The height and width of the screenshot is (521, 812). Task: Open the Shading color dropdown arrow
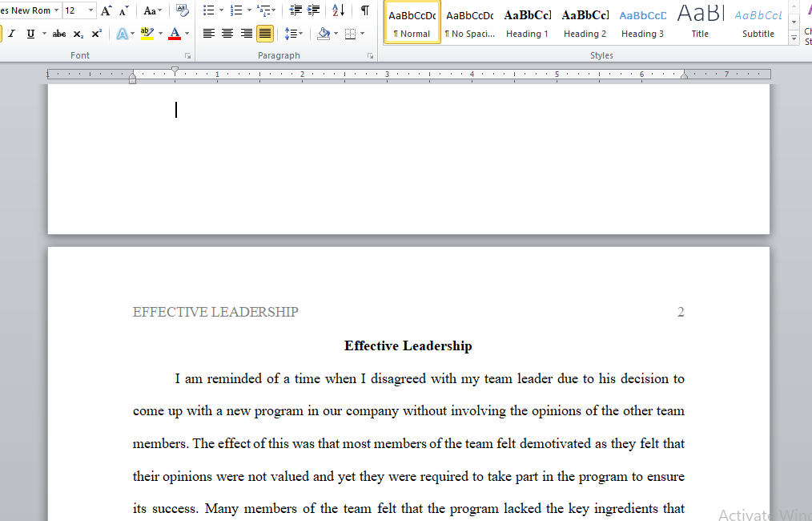click(336, 34)
